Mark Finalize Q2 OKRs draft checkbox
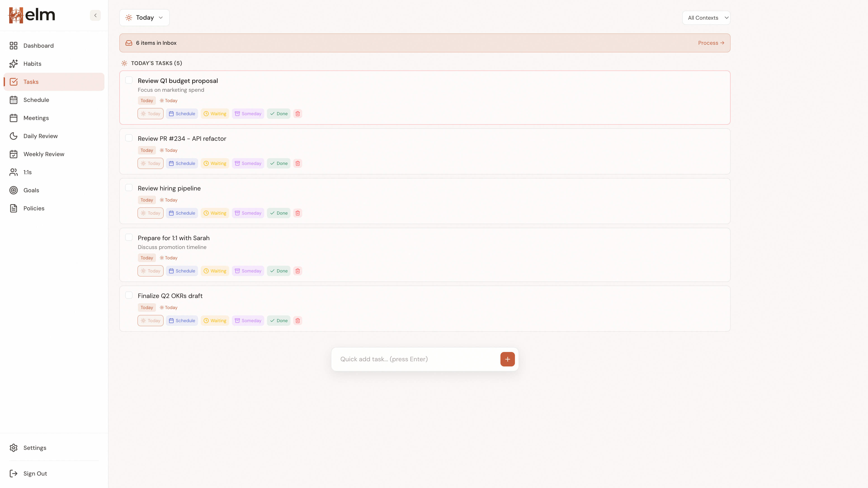Screen dimensions: 868x488 [129, 295]
